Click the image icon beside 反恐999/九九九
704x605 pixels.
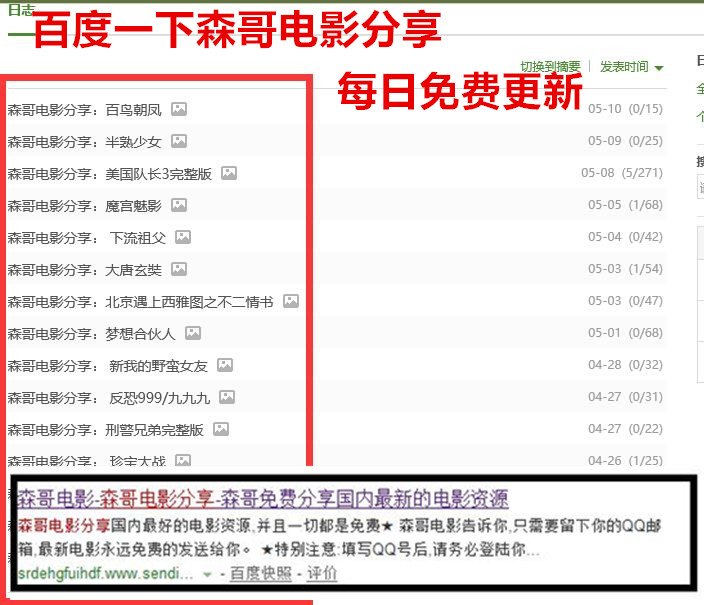(x=227, y=397)
